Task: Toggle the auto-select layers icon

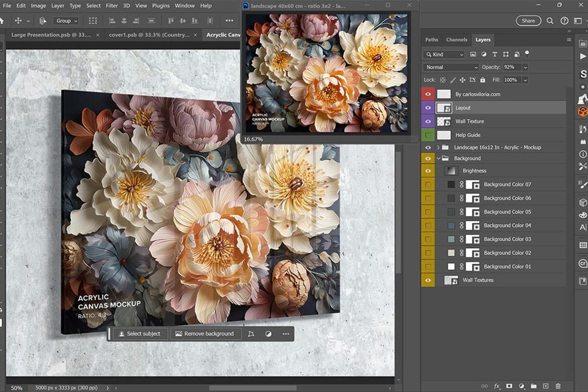Action: tap(43, 21)
